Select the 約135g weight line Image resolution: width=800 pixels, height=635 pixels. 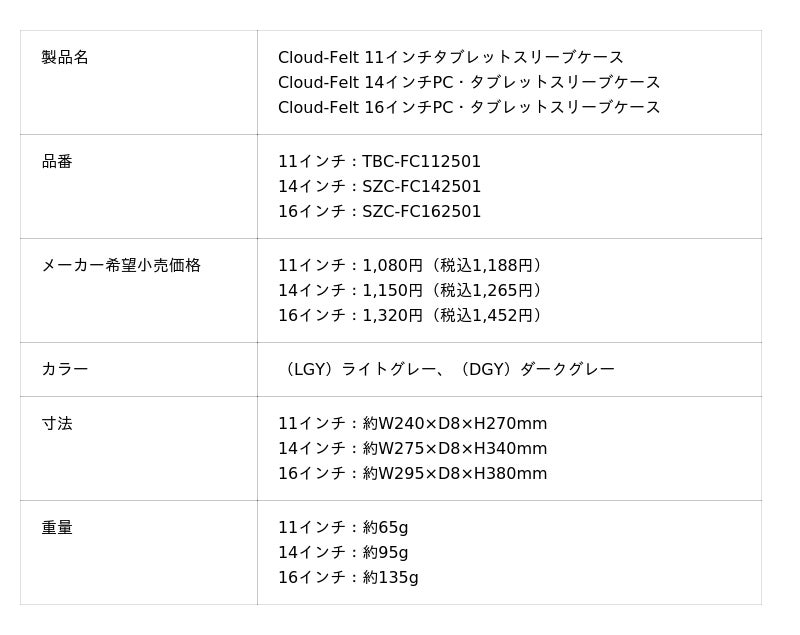pos(348,578)
